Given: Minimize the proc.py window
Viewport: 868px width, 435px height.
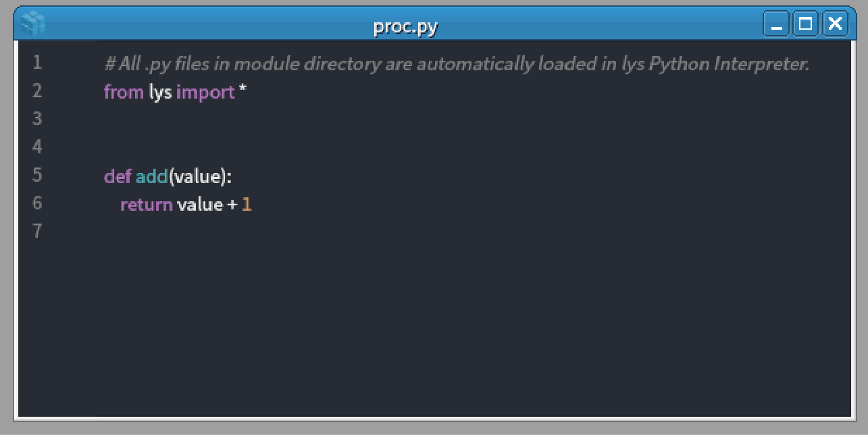Looking at the screenshot, I should 776,24.
